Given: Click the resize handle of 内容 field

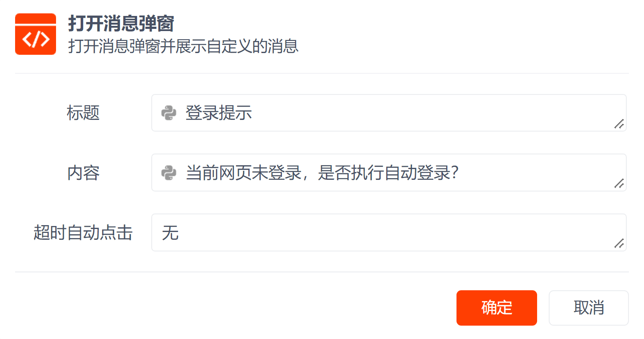Looking at the screenshot, I should click(619, 184).
